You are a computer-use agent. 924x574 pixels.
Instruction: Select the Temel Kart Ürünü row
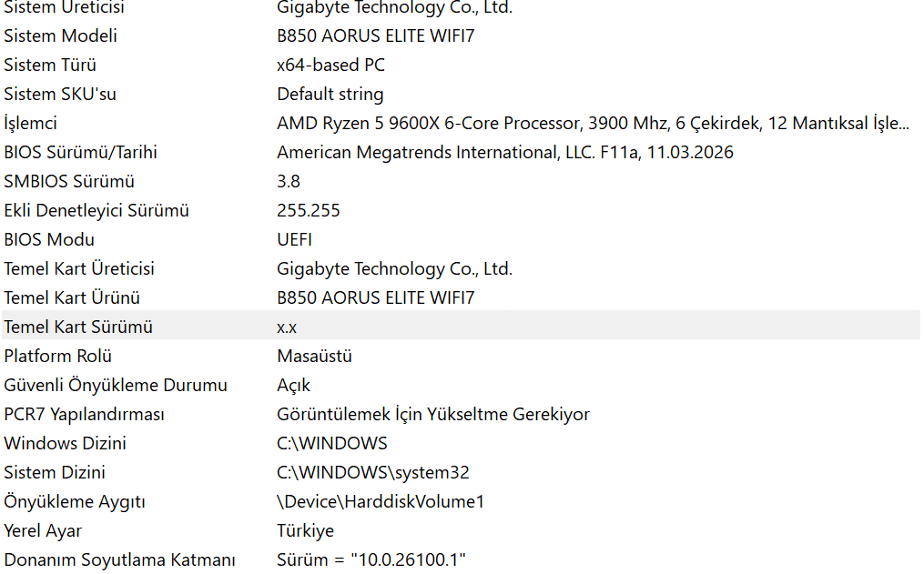pyautogui.click(x=461, y=297)
